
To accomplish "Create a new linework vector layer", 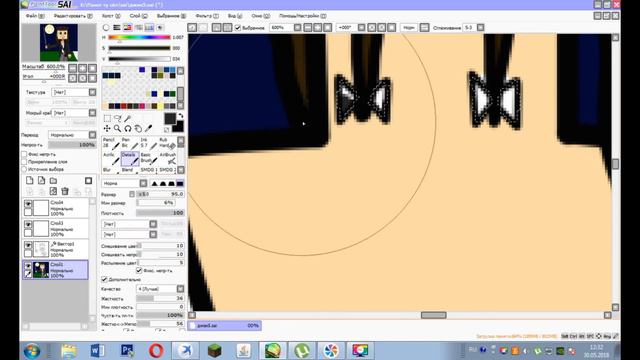I will pos(42,180).
